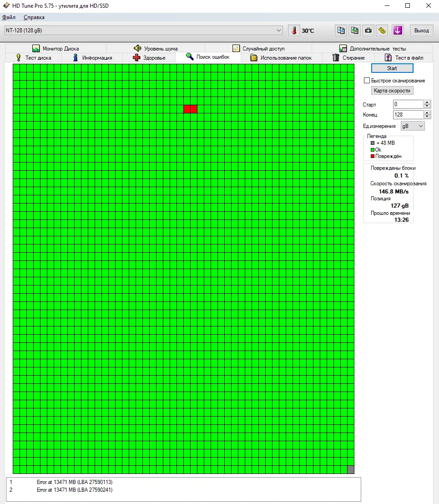Screen dimensions: 439x504
Task: Click the copy-to-clipboard toolbar icon
Action: (341, 31)
